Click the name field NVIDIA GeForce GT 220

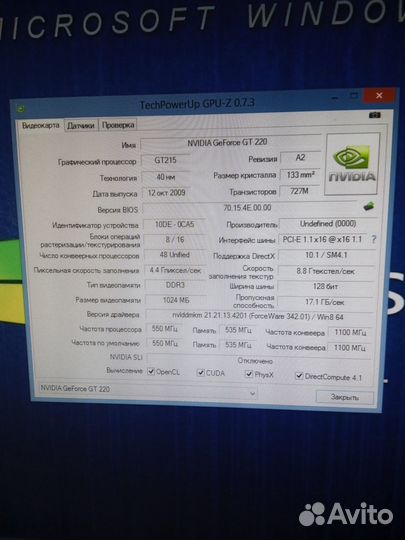[x=231, y=143]
